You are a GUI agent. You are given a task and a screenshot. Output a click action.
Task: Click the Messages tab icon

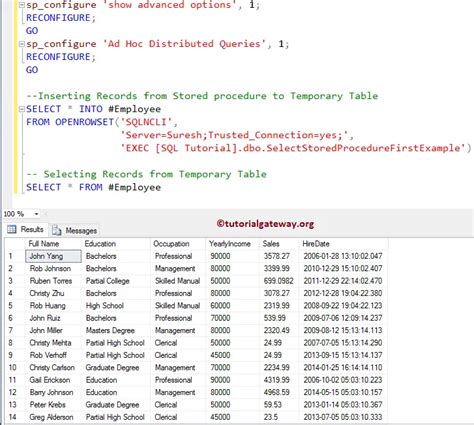(57, 231)
